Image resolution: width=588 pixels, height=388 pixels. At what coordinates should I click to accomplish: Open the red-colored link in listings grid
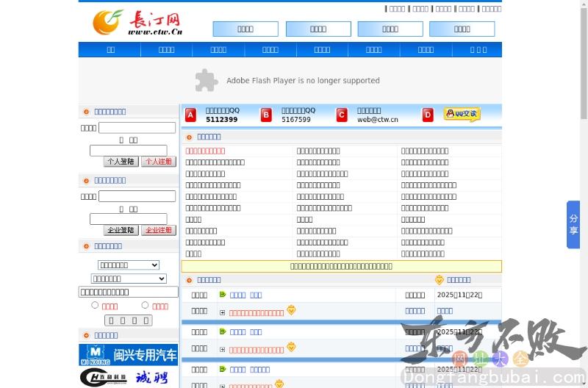(x=205, y=151)
